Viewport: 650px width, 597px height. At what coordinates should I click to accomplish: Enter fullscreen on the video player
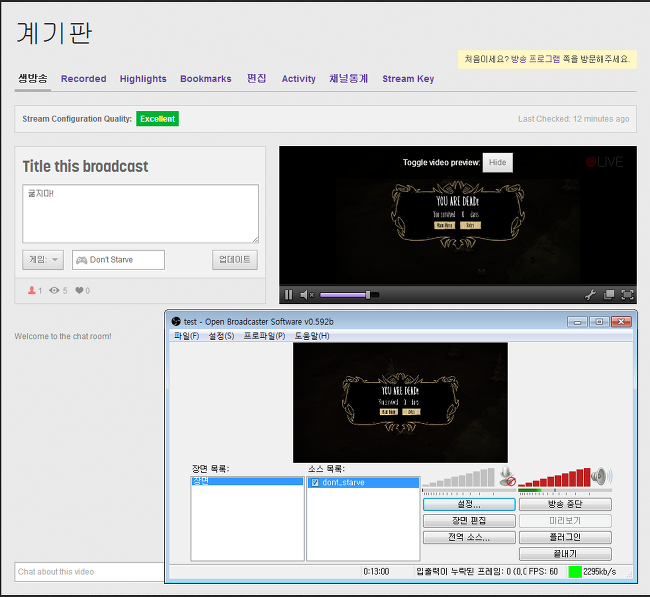(627, 295)
